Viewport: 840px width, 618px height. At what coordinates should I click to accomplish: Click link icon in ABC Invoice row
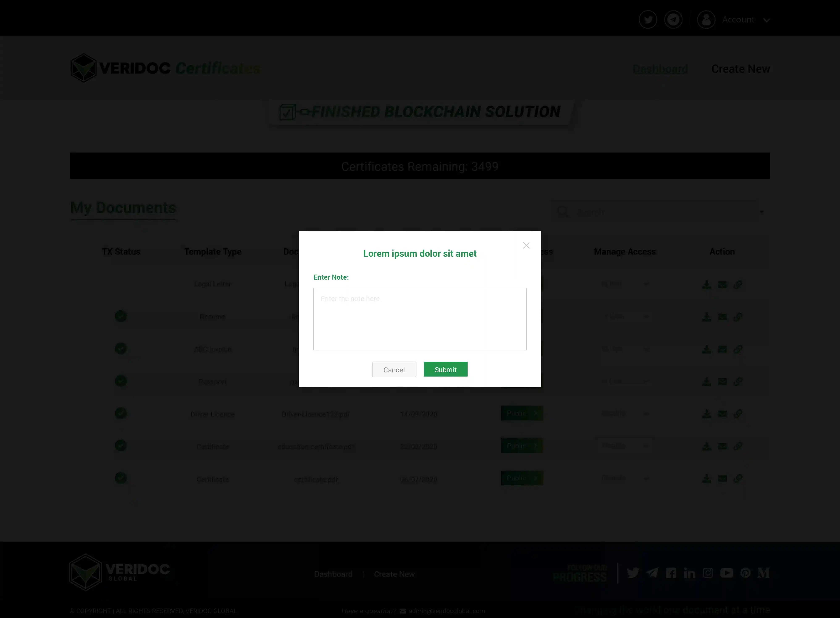[738, 349]
